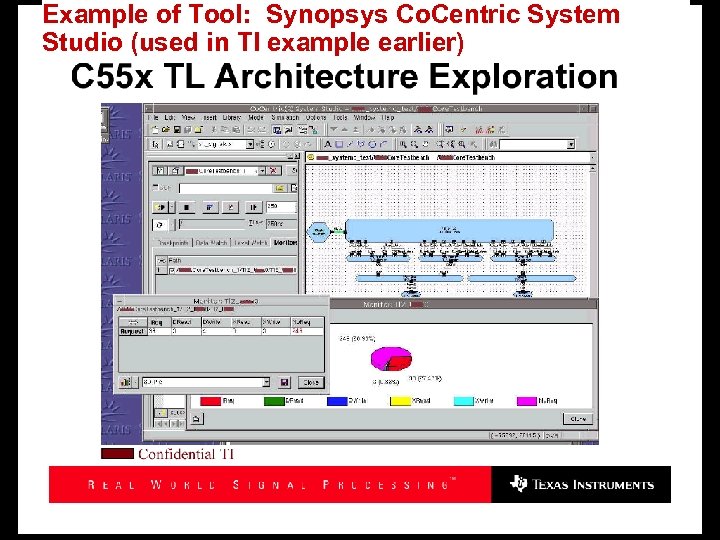720x540 pixels.
Task: Click the blue DWrite legend swatch
Action: [337, 401]
